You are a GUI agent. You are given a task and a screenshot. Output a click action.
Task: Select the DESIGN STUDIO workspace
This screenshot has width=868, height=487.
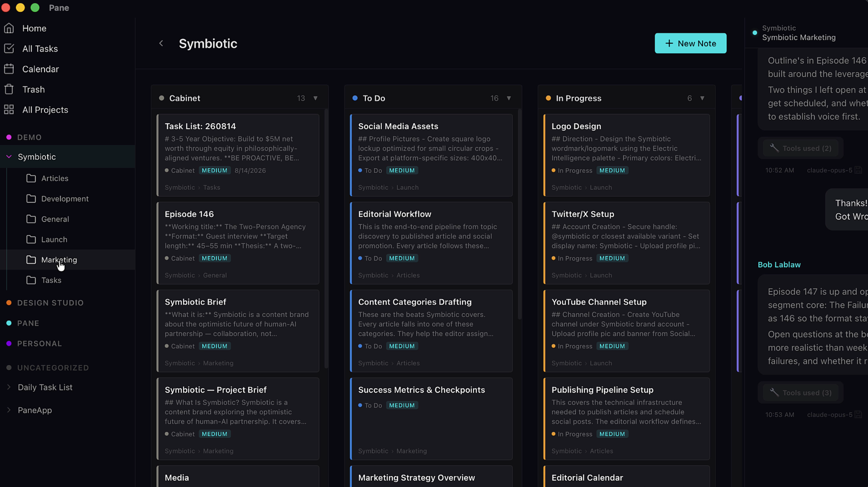tap(50, 303)
